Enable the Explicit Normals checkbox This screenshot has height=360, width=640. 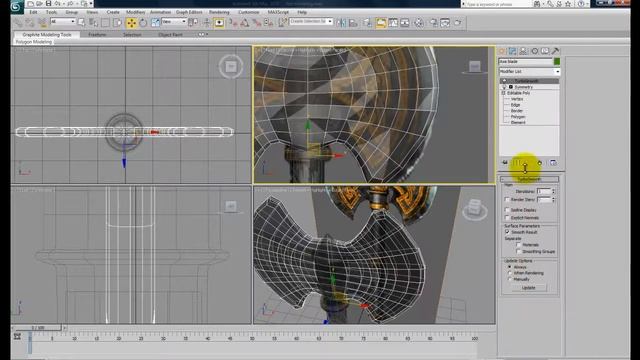[507, 218]
